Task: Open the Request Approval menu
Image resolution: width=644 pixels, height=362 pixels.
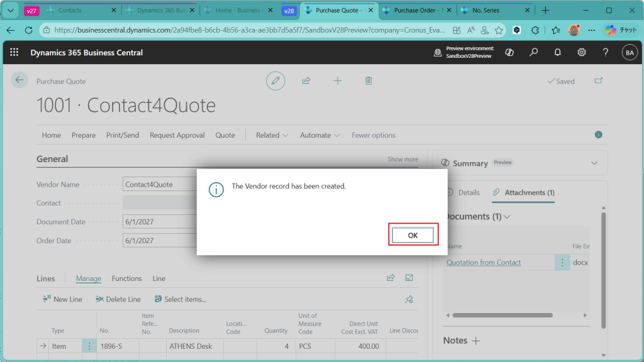Action: (177, 135)
